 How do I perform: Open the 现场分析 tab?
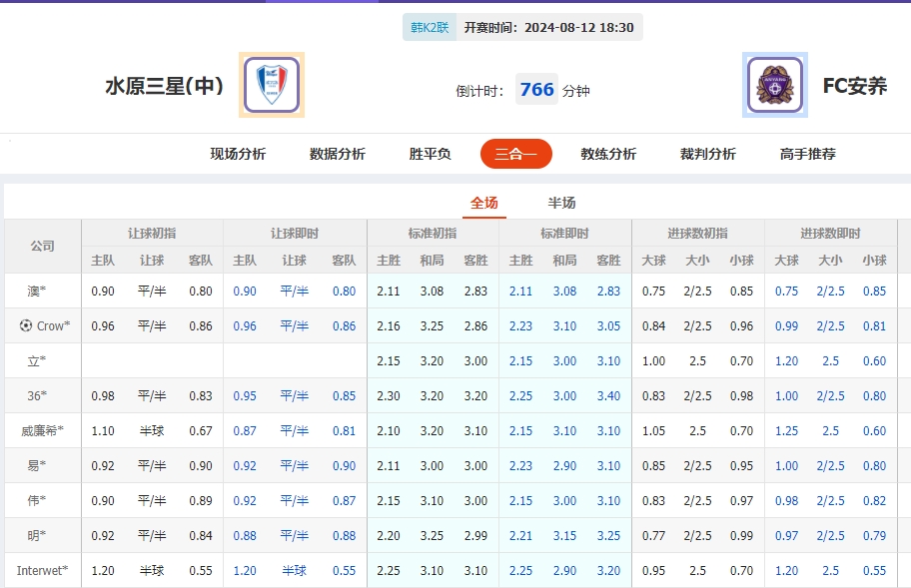(x=235, y=156)
